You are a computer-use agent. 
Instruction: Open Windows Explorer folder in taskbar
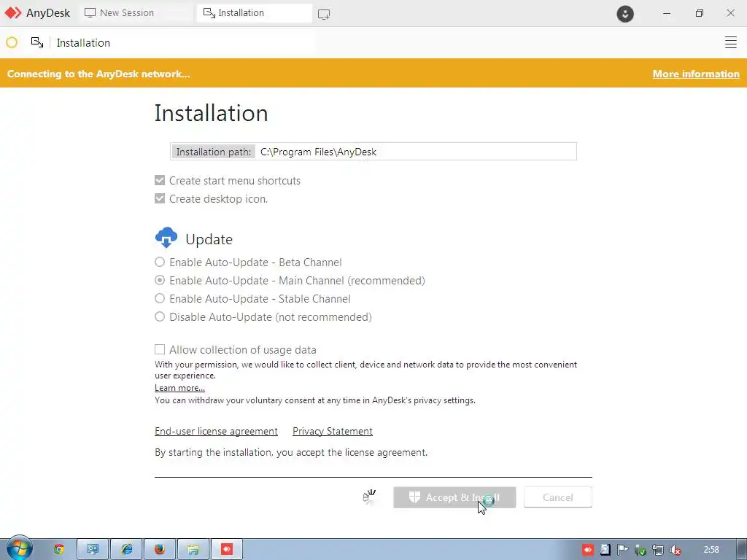coord(193,550)
